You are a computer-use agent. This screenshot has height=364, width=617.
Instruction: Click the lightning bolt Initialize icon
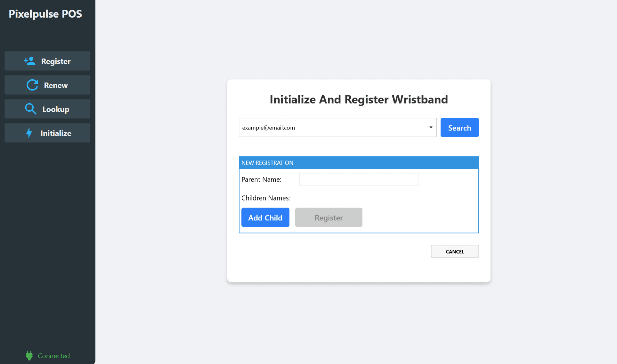click(x=29, y=133)
